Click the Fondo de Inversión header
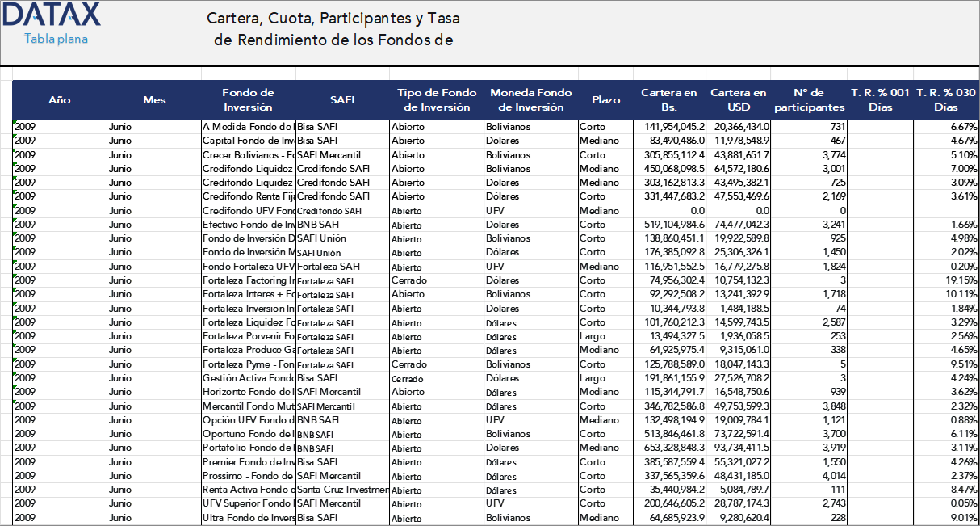Screen dimensions: 980x526 click(248, 99)
